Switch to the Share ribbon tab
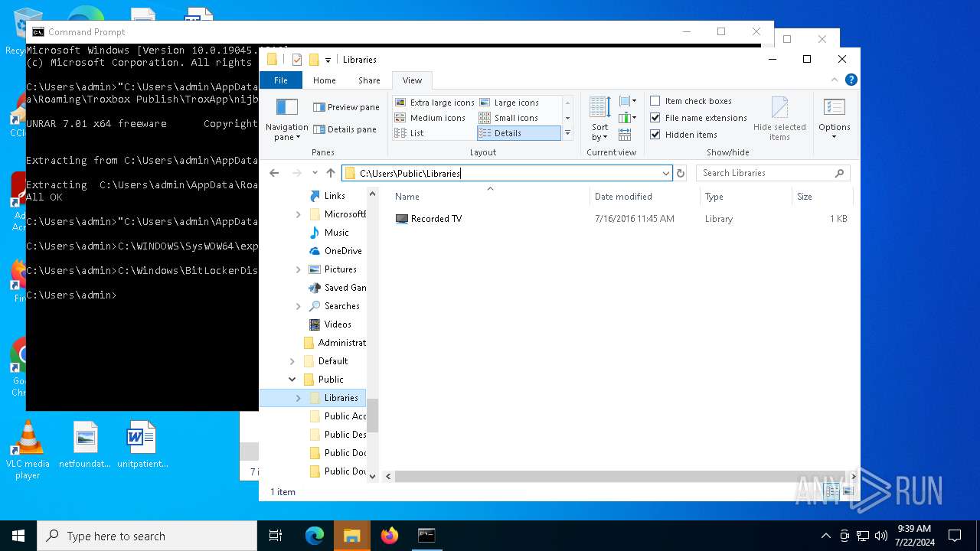 [369, 80]
